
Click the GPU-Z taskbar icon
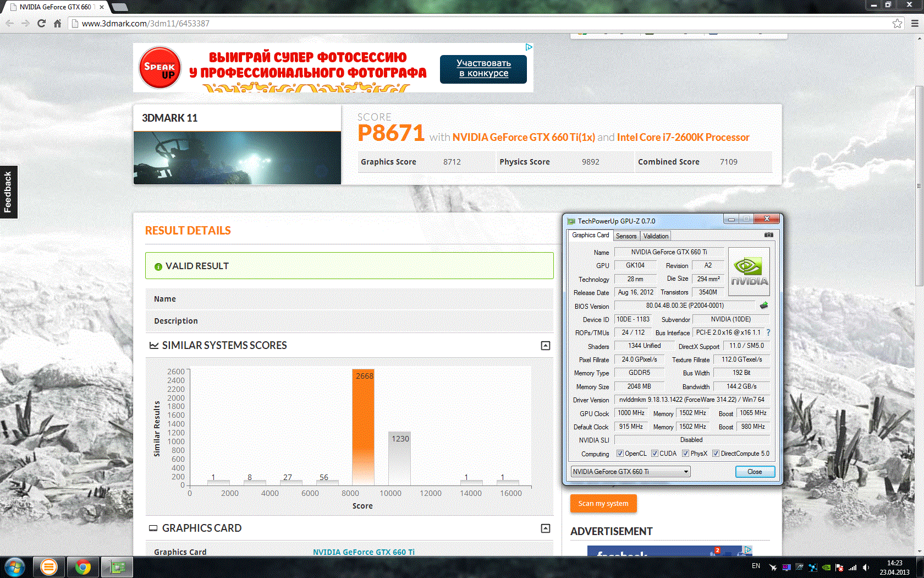pos(117,567)
